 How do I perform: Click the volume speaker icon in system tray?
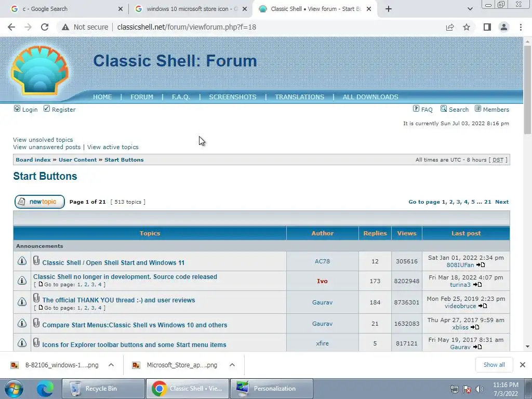480,389
